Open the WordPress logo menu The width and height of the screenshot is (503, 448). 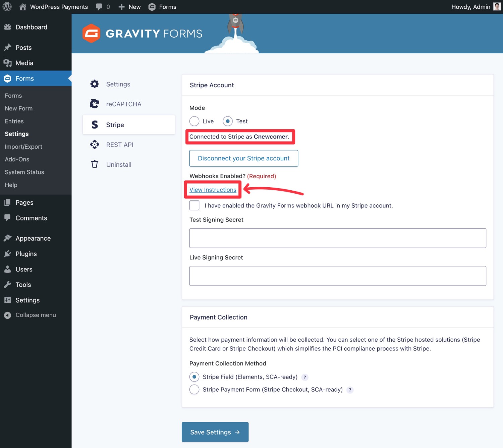pos(7,6)
